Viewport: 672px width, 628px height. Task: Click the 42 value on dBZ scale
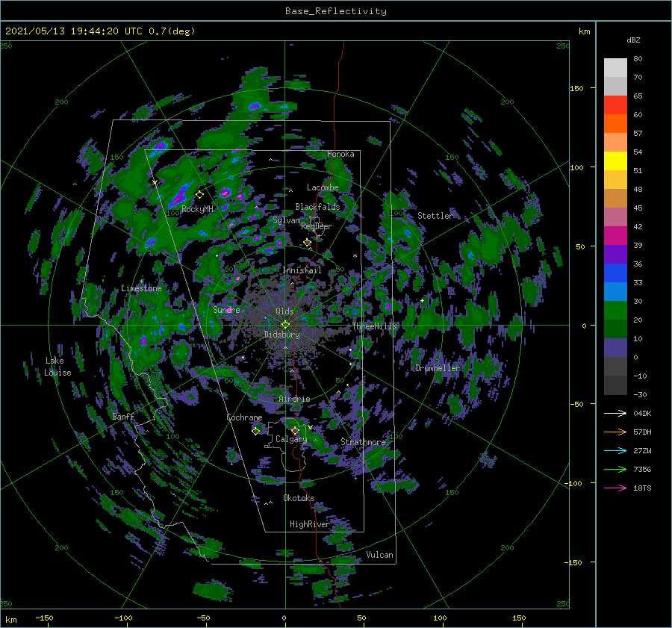click(638, 226)
